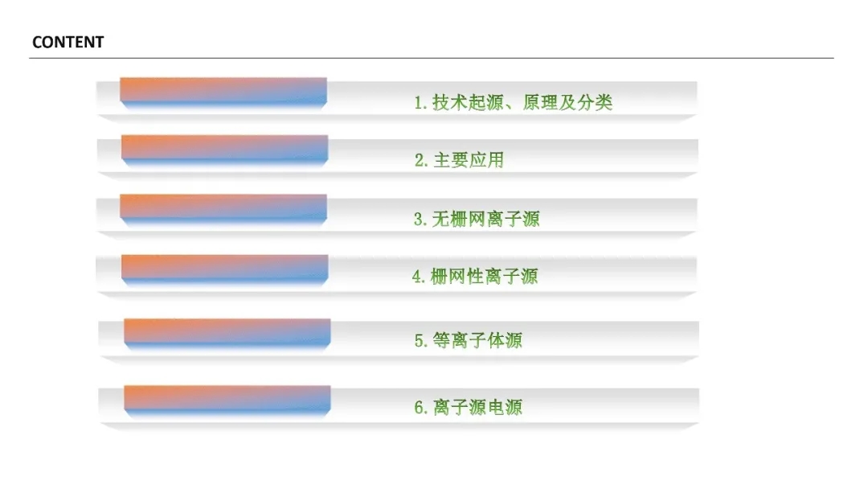Click gradient block beside 1.技术起源、原理及分类
This screenshot has height=489, width=868.
[223, 91]
